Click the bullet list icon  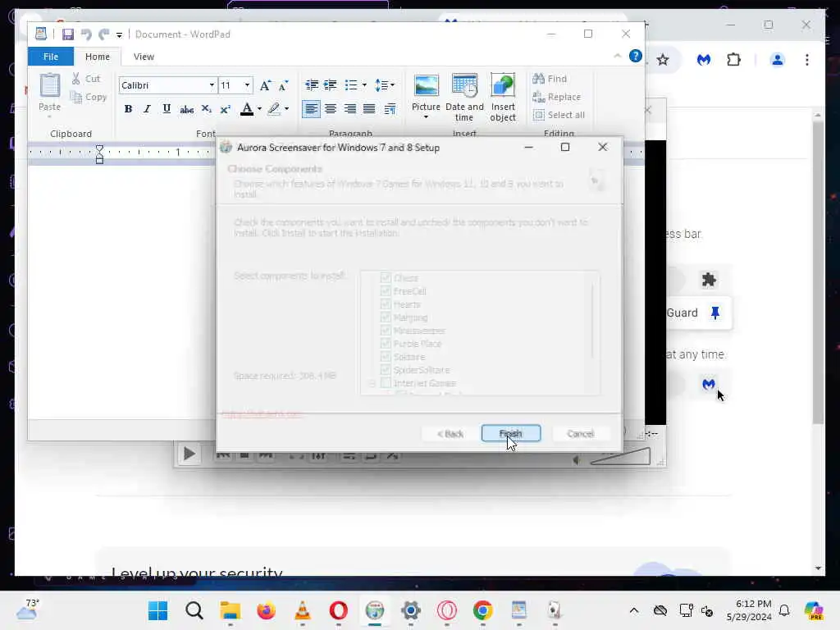(x=351, y=85)
